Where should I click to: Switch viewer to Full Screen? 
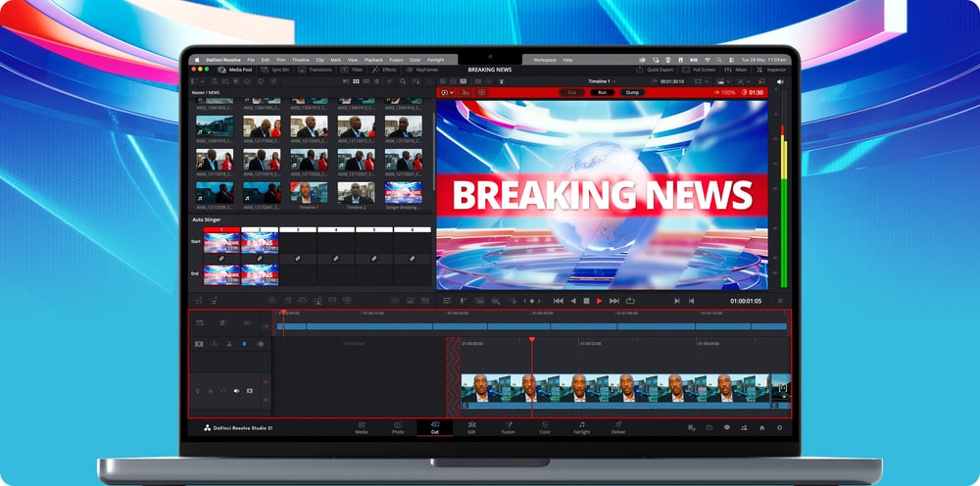pos(699,70)
